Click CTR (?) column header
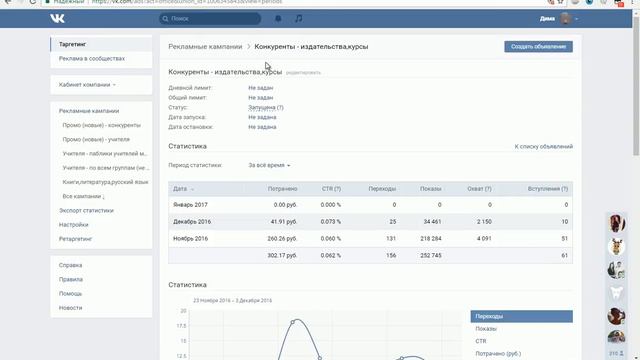This screenshot has width=640, height=360. coord(331,189)
